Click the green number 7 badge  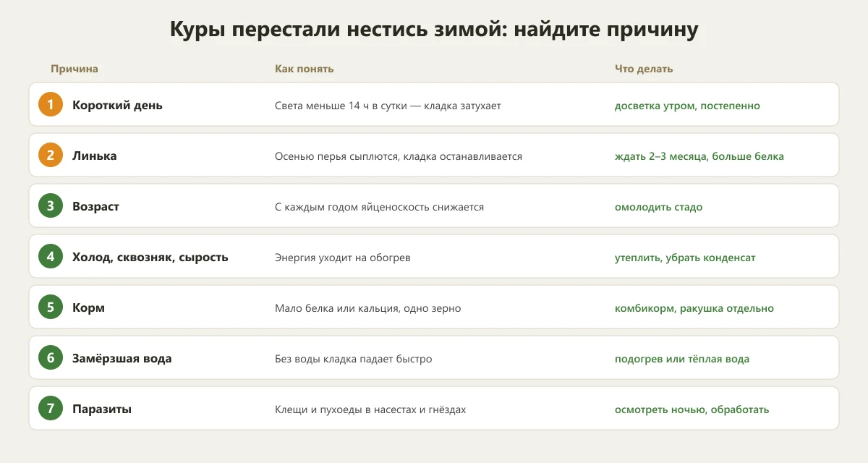(x=51, y=409)
